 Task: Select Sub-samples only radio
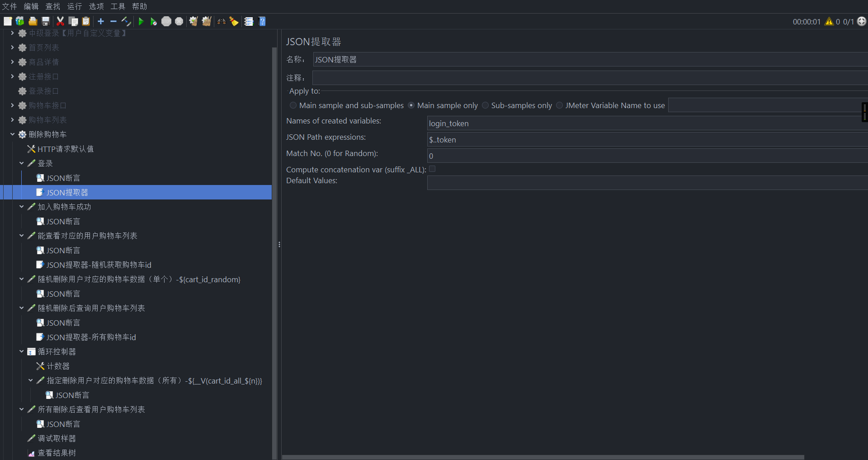tap(485, 105)
